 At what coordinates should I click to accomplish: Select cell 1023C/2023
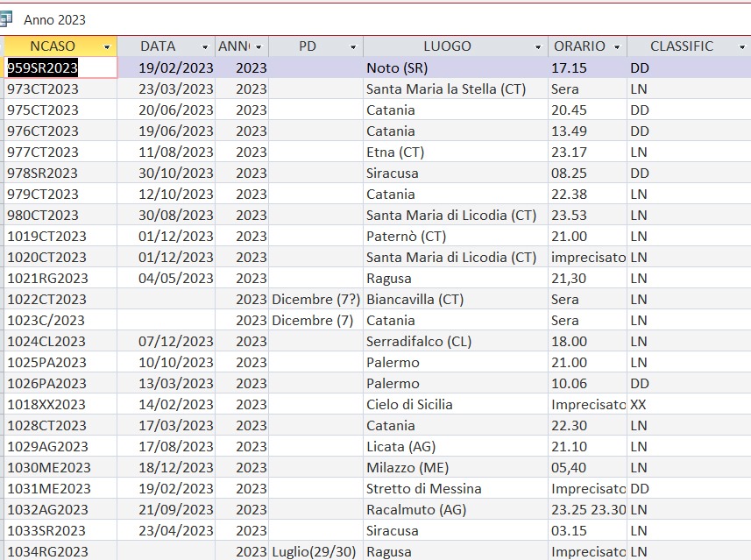(60, 321)
